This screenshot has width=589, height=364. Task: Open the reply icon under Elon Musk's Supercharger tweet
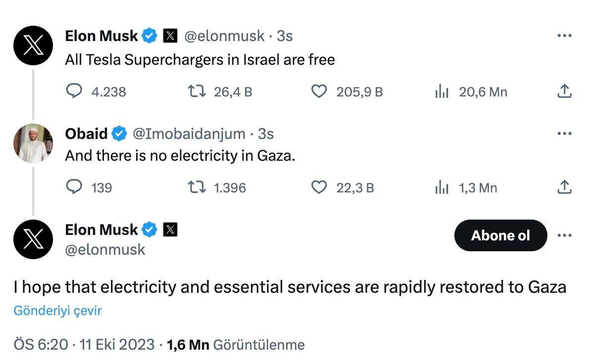pos(74,91)
